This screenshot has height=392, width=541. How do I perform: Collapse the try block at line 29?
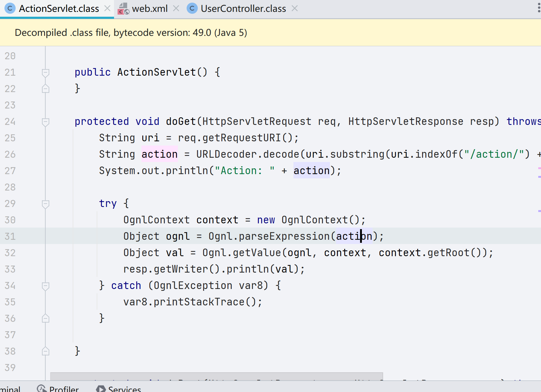point(46,204)
